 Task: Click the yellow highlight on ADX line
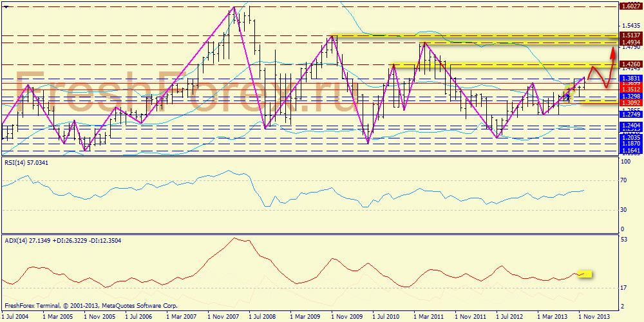[x=585, y=274]
